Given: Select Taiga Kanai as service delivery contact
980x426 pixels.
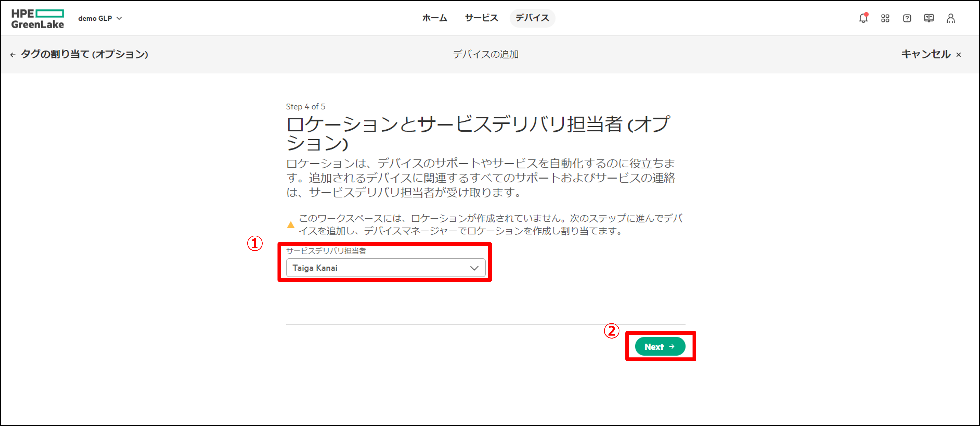Looking at the screenshot, I should [x=384, y=268].
